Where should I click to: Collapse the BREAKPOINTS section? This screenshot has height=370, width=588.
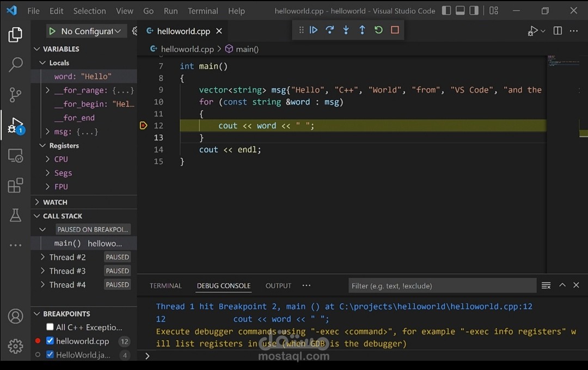click(37, 314)
